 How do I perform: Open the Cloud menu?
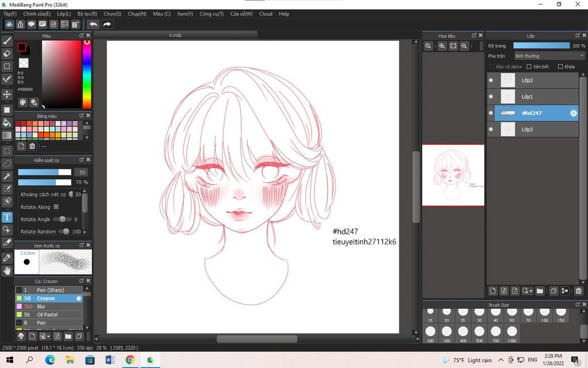click(x=266, y=14)
